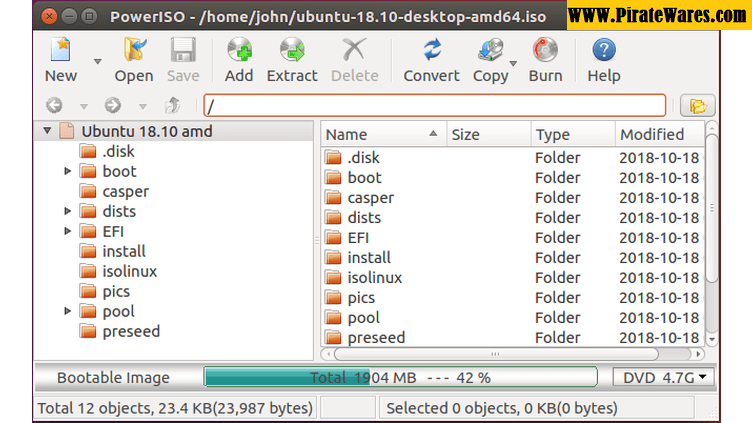
Task: Click the scroll left arrow of file list
Action: [328, 354]
